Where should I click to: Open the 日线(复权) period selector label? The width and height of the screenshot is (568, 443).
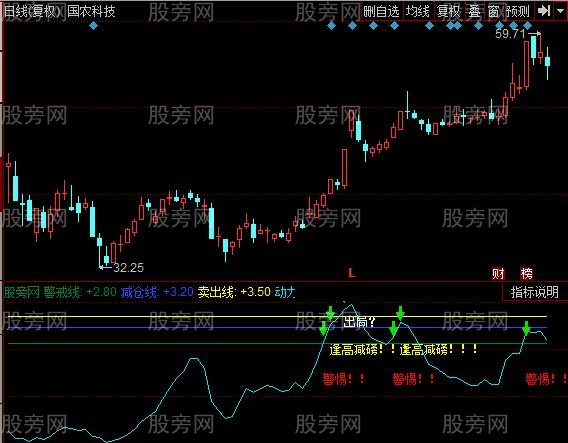pyautogui.click(x=32, y=12)
